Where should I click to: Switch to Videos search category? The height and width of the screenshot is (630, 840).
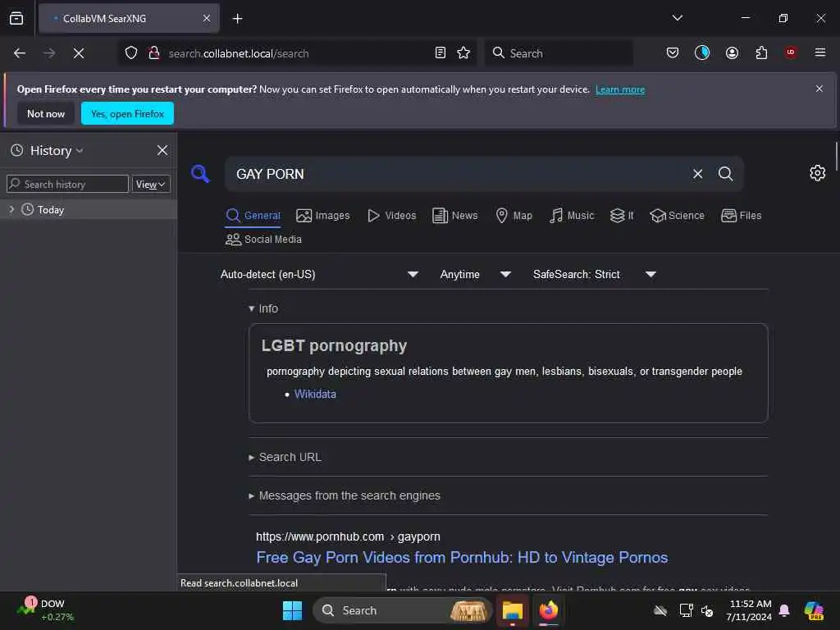[x=391, y=216]
